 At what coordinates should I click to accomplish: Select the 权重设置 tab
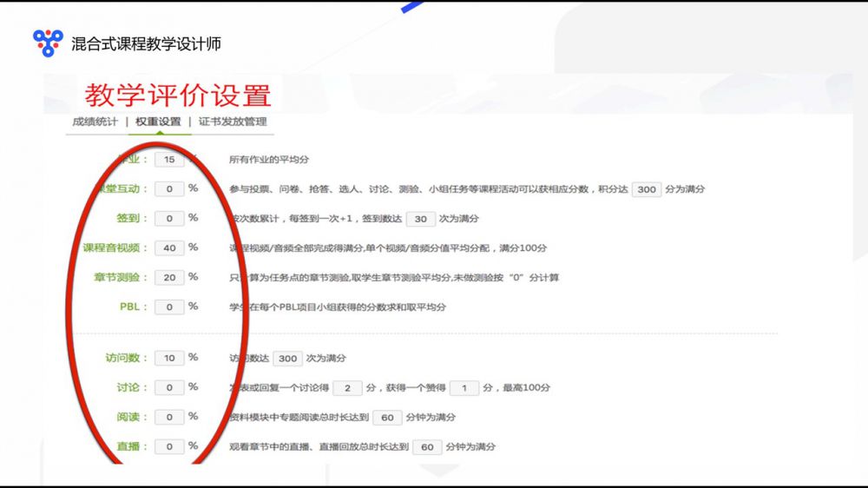coord(158,122)
